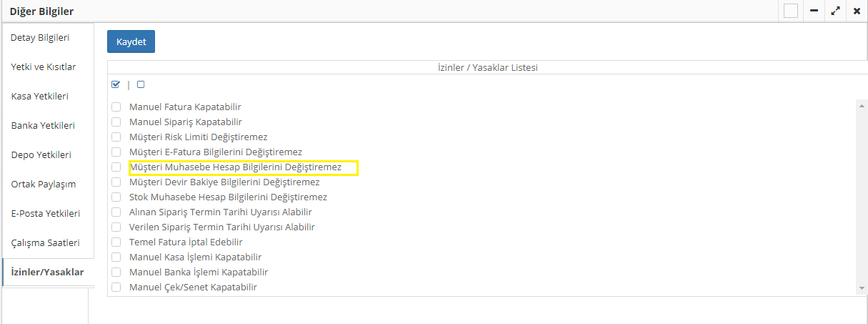Viewport: 868px width, 324px height.
Task: Check Stok Muhasebe Hesap Bilgilerini Değiştiremez
Action: [x=116, y=197]
